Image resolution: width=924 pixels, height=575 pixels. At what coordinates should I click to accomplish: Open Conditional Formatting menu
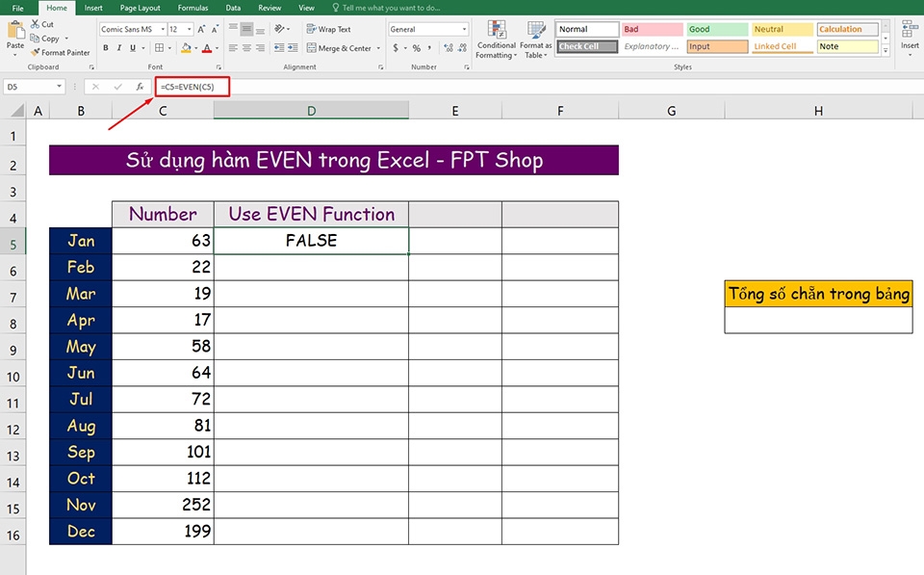pos(497,39)
